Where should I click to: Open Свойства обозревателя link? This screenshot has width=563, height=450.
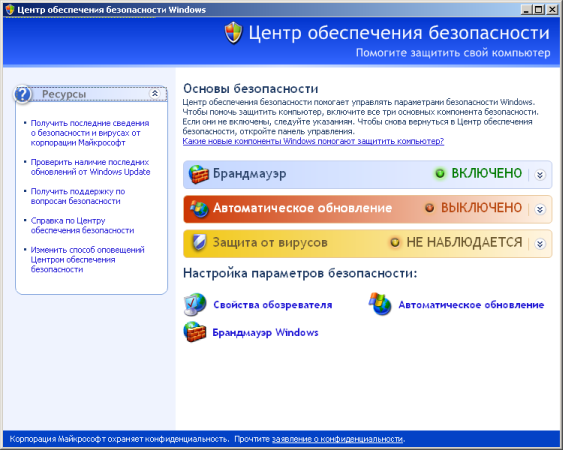(x=273, y=305)
